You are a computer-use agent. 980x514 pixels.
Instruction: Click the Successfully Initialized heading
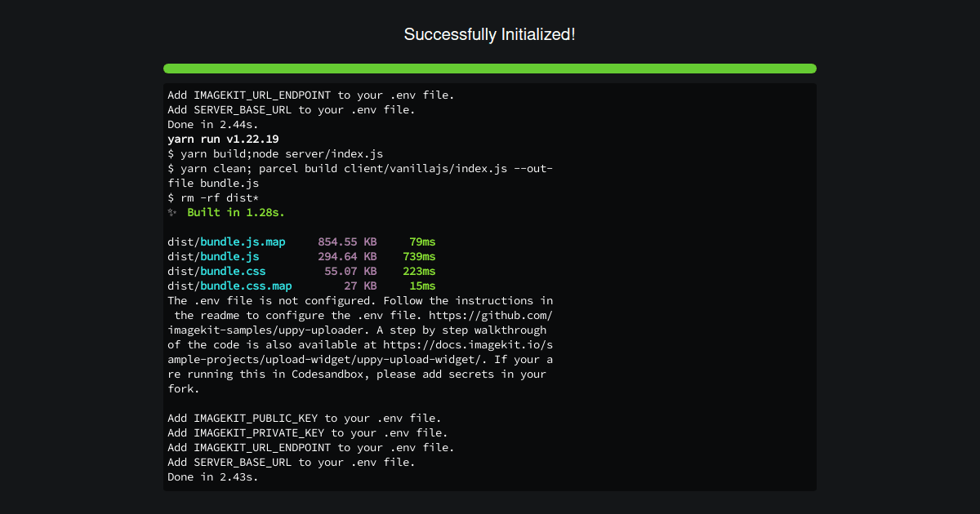tap(489, 34)
